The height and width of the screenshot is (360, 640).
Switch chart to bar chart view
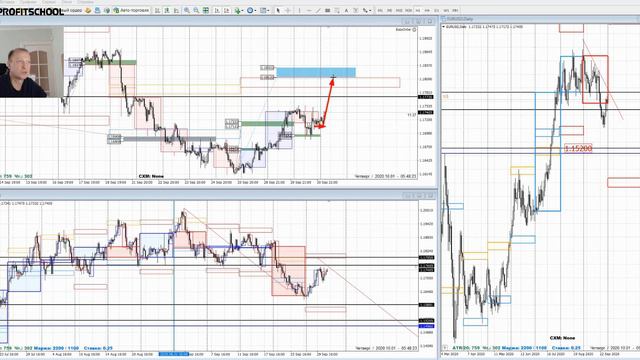click(157, 10)
